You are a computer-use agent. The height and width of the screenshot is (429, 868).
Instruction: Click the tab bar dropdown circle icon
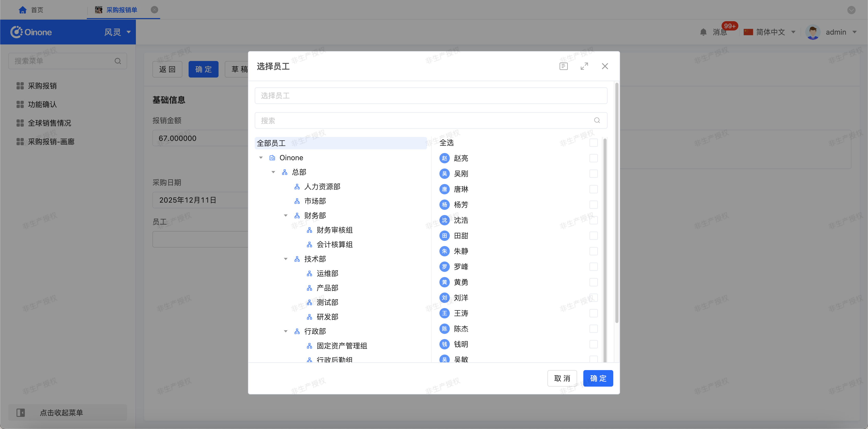[851, 10]
